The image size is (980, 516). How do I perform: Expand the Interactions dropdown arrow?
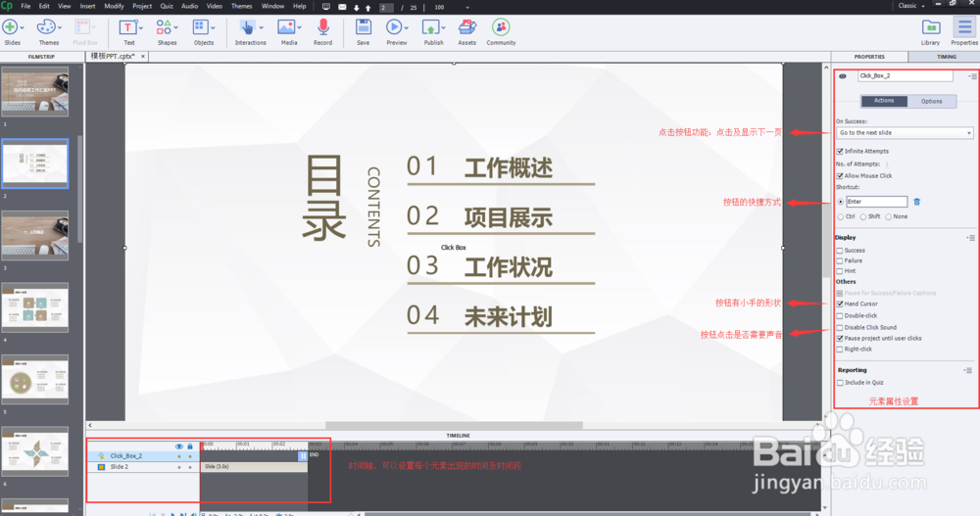click(x=262, y=28)
